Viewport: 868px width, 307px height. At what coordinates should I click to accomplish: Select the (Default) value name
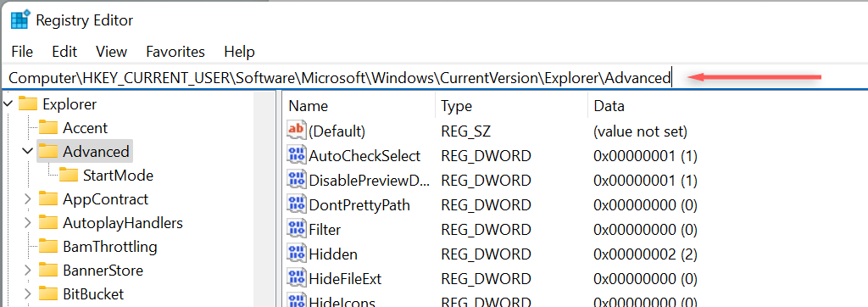tap(337, 132)
